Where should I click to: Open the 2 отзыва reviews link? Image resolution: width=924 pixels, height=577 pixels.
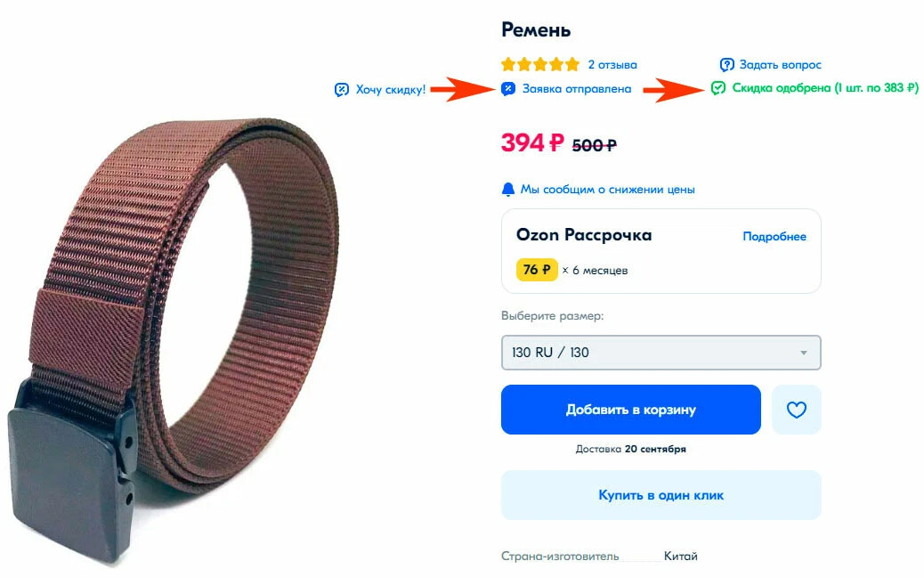click(x=612, y=65)
